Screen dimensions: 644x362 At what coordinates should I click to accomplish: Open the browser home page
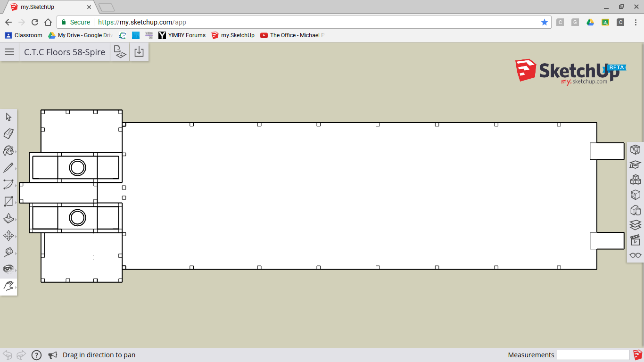[48, 22]
